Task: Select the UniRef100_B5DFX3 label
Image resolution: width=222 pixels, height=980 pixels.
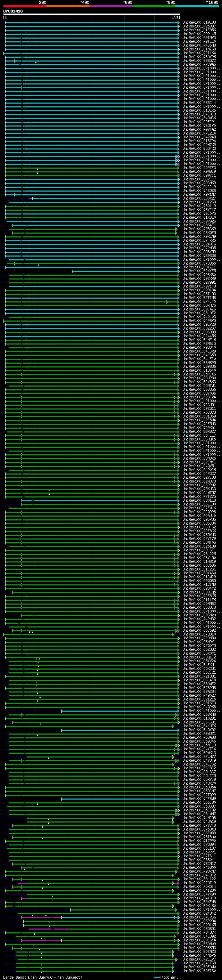Action: click(x=199, y=148)
